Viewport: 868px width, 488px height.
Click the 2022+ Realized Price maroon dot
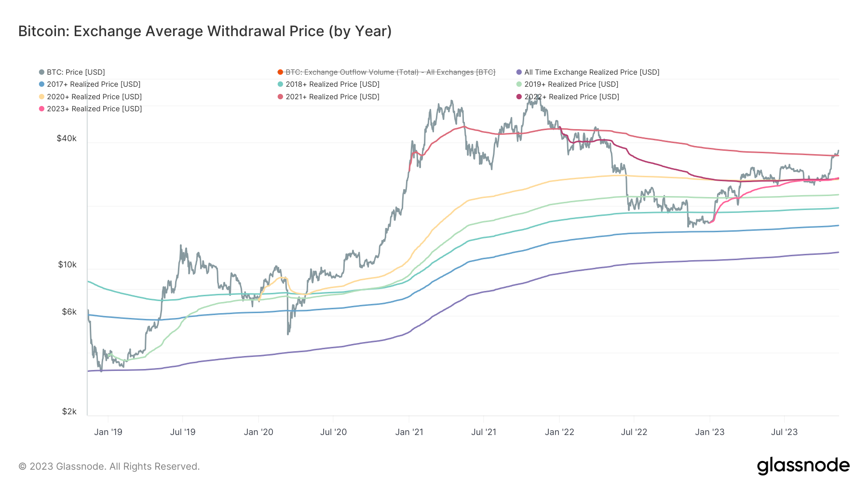(x=519, y=97)
